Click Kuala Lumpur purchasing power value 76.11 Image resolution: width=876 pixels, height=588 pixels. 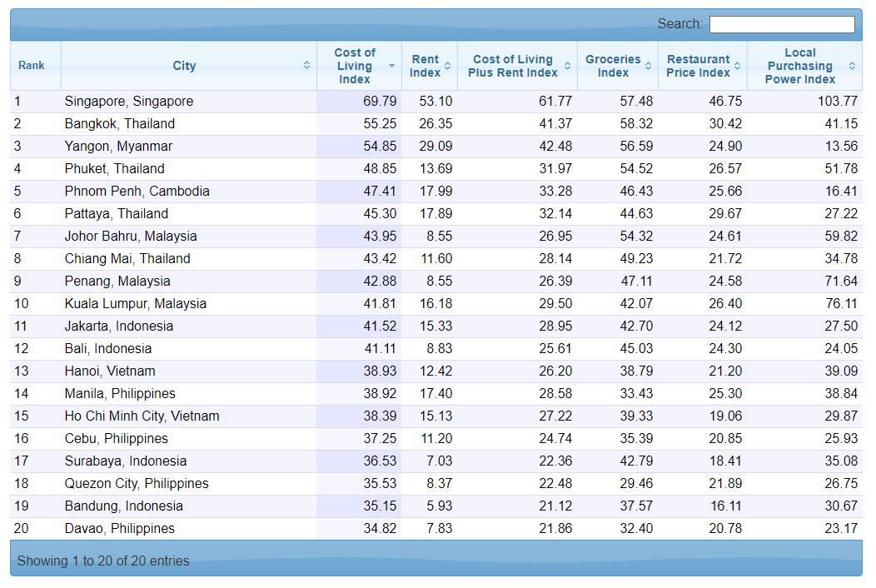[x=841, y=303]
